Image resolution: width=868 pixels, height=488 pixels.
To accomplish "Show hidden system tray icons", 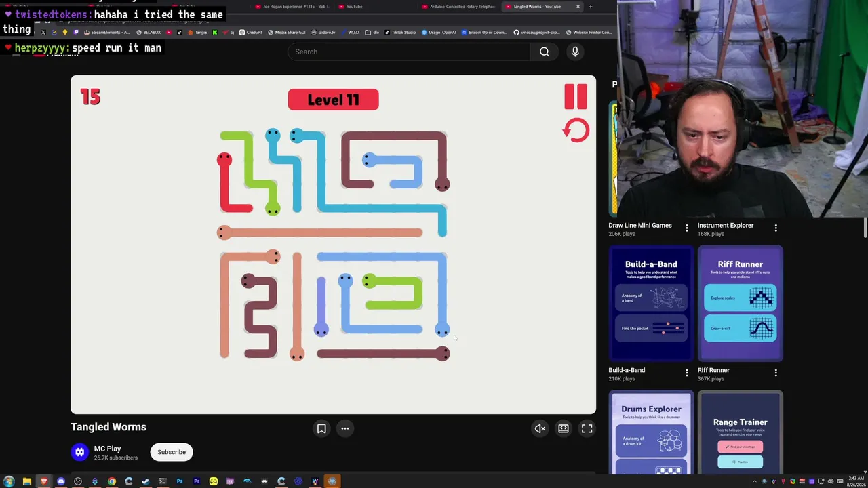I will (x=756, y=481).
